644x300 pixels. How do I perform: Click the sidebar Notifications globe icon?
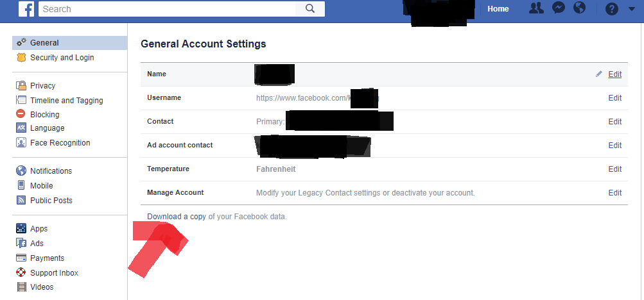tap(21, 171)
